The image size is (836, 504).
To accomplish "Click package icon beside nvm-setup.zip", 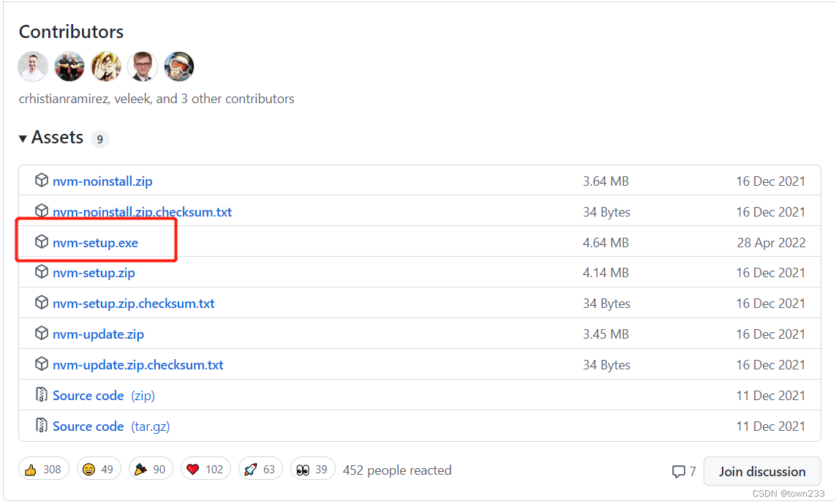I will tap(42, 272).
